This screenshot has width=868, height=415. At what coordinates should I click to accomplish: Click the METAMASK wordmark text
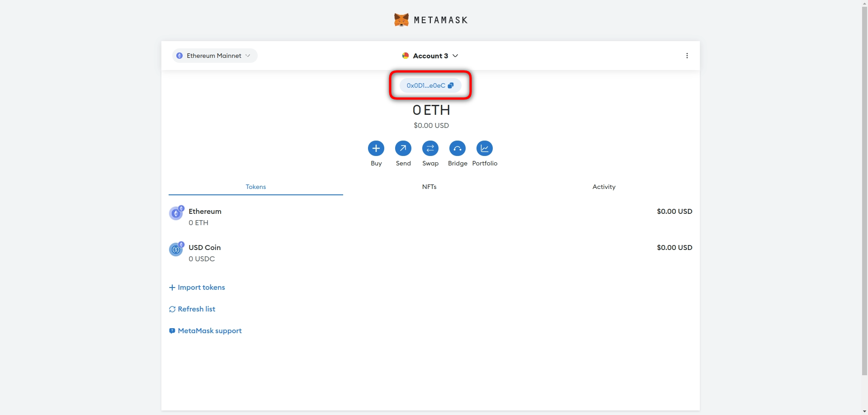(x=441, y=20)
